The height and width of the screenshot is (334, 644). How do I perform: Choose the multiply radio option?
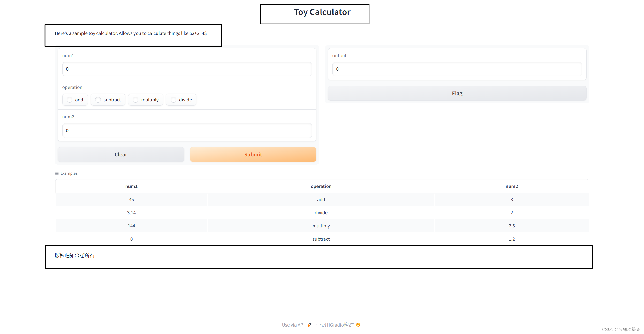tap(135, 100)
